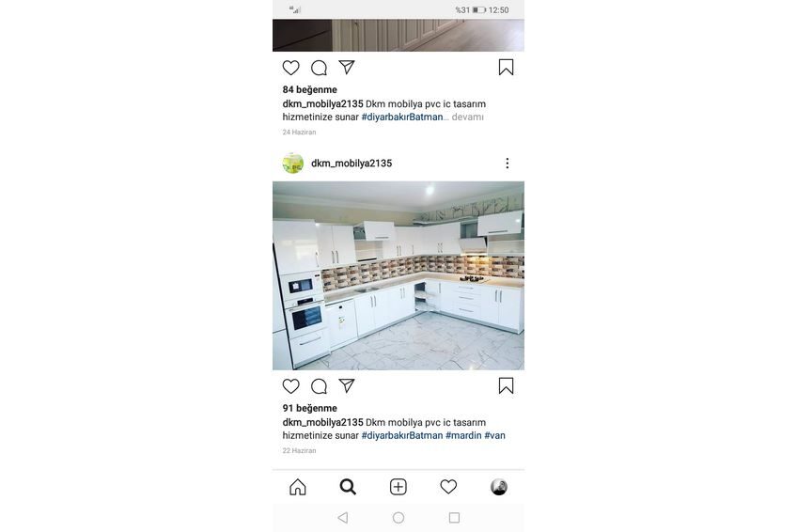This screenshot has width=797, height=532.
Task: Tap the #van hashtag
Action: pos(494,435)
